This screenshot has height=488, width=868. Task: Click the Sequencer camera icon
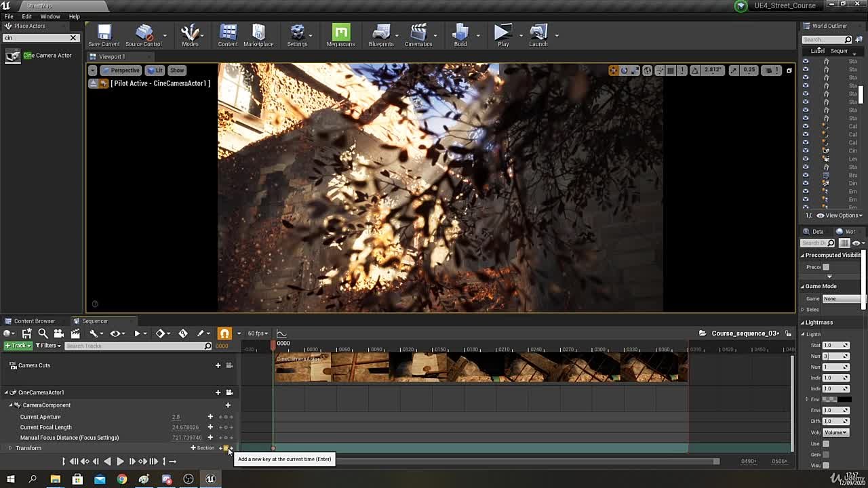tap(59, 333)
